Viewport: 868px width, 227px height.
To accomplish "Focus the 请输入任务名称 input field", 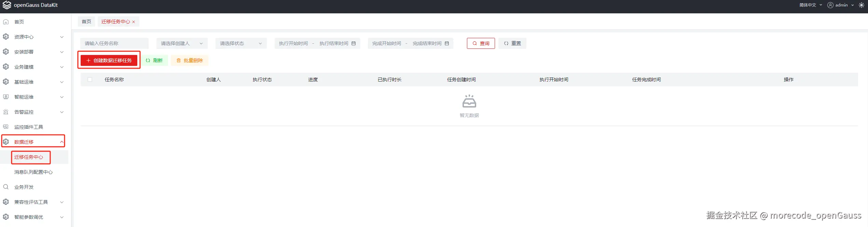I will (x=114, y=43).
